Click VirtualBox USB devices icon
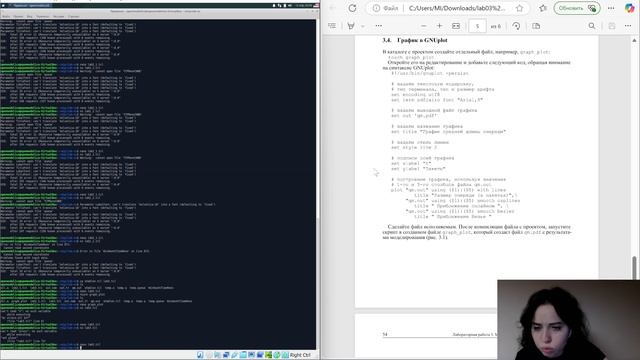 [x=235, y=355]
